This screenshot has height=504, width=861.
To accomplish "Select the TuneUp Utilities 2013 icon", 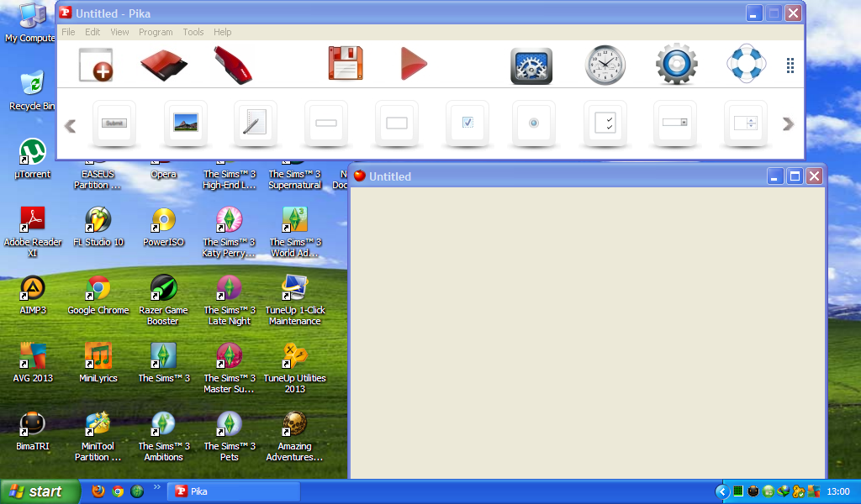I will [295, 367].
